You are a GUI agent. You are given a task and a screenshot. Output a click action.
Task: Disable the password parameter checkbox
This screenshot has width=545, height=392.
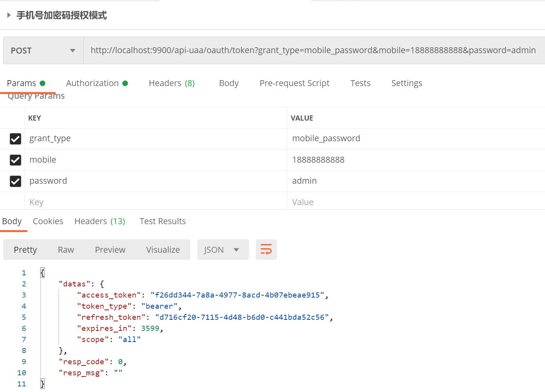15,181
